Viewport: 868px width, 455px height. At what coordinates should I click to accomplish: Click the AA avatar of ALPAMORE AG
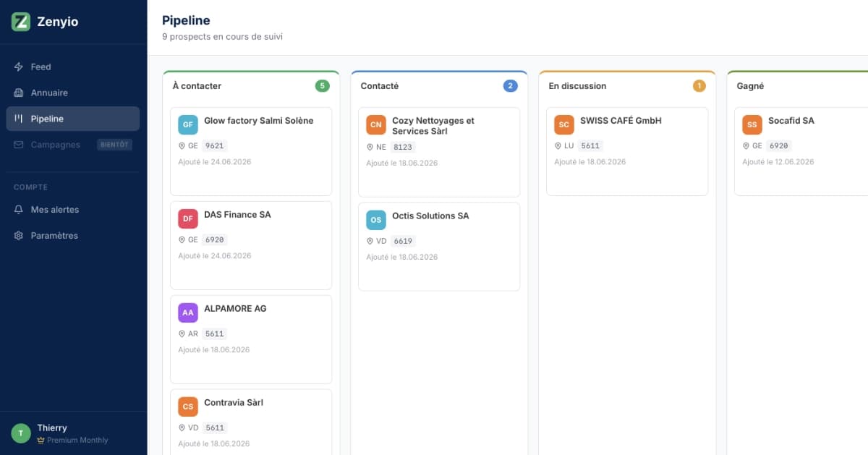[188, 312]
